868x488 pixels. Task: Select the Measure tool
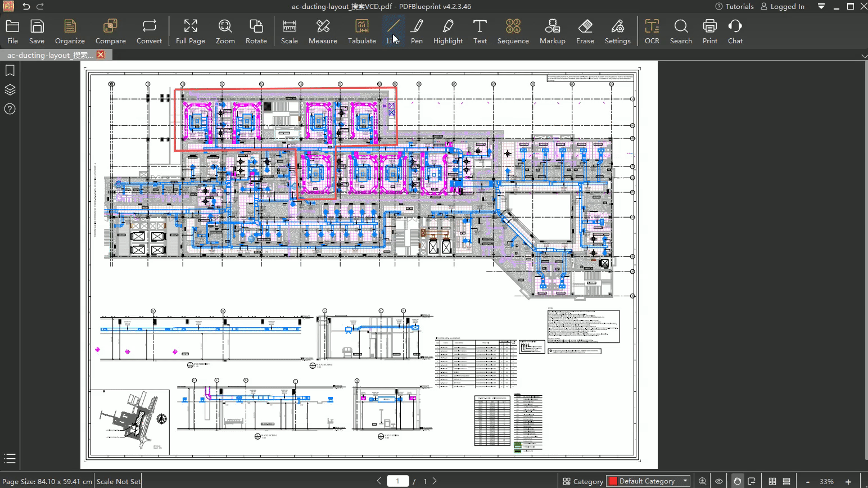point(323,31)
